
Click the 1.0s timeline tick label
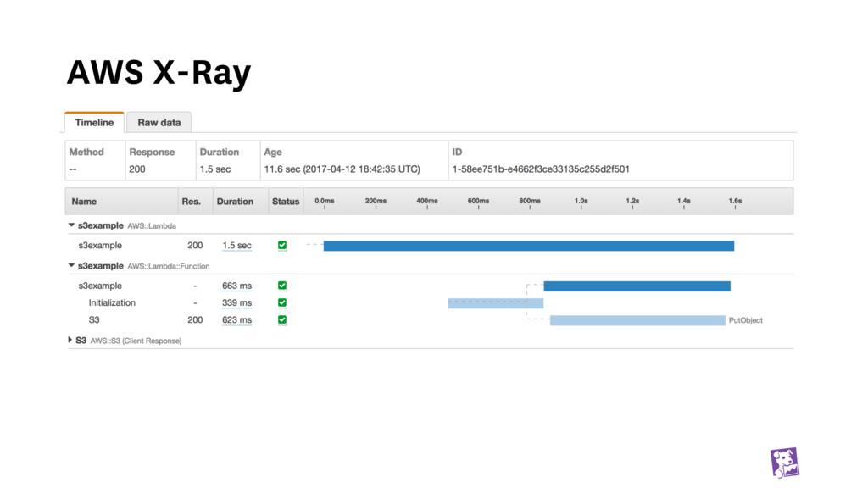(581, 201)
